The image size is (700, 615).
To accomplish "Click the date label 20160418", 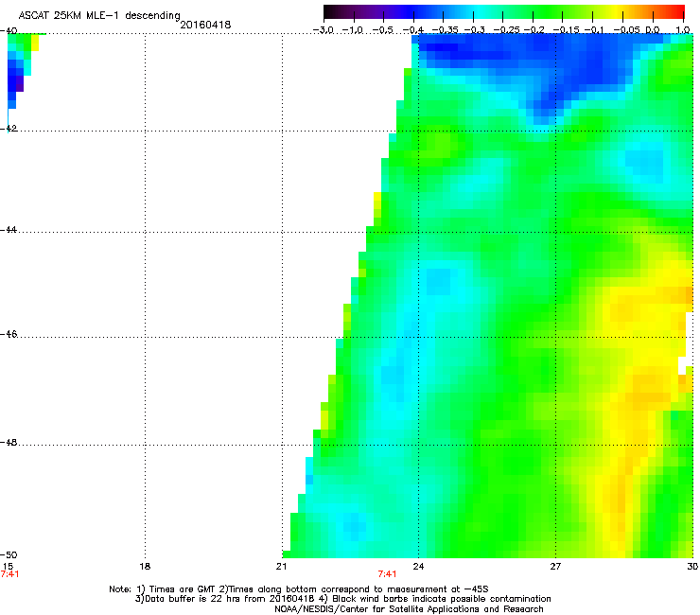I will [205, 25].
